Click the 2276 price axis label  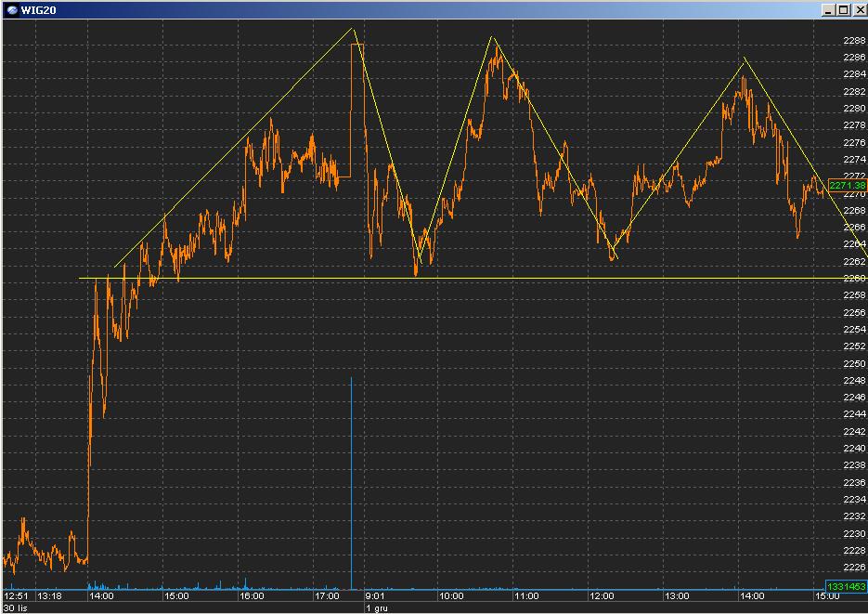[853, 142]
